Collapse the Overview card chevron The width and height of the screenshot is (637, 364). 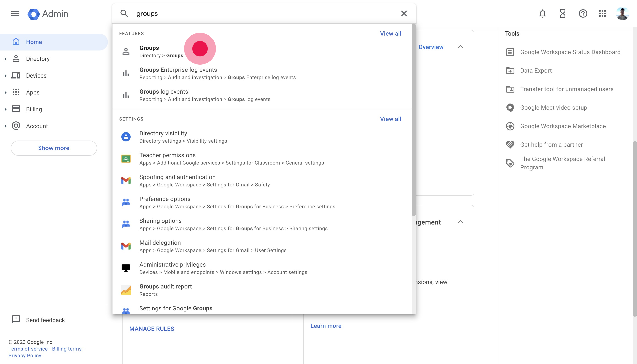pyautogui.click(x=460, y=47)
